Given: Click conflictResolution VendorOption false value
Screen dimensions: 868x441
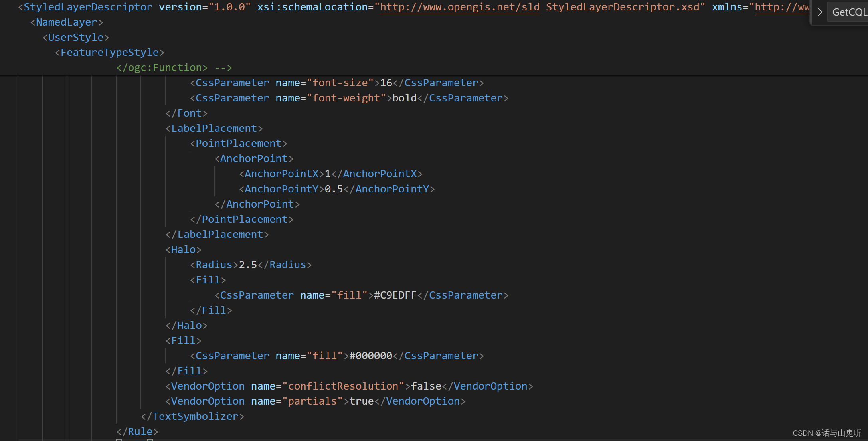Looking at the screenshot, I should pos(426,386).
